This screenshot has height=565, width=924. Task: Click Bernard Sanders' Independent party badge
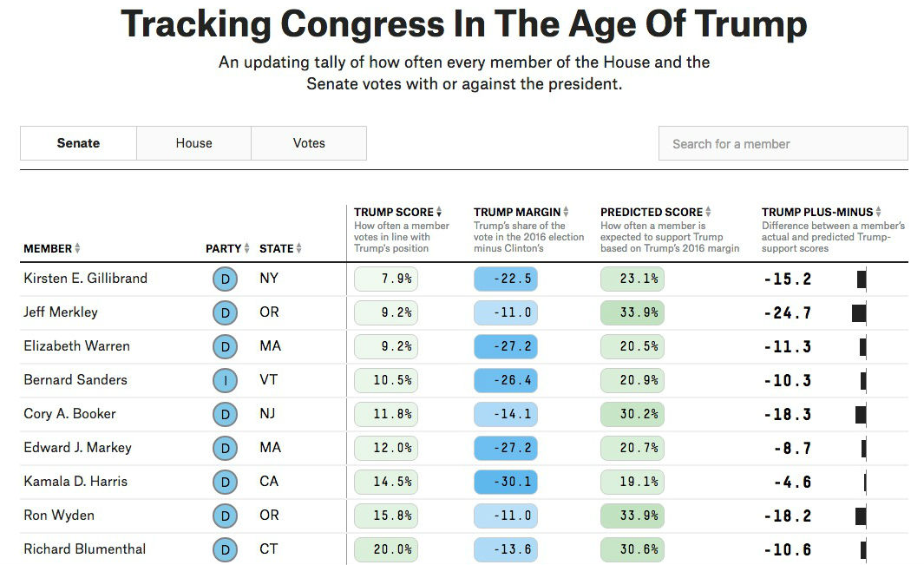(x=225, y=380)
